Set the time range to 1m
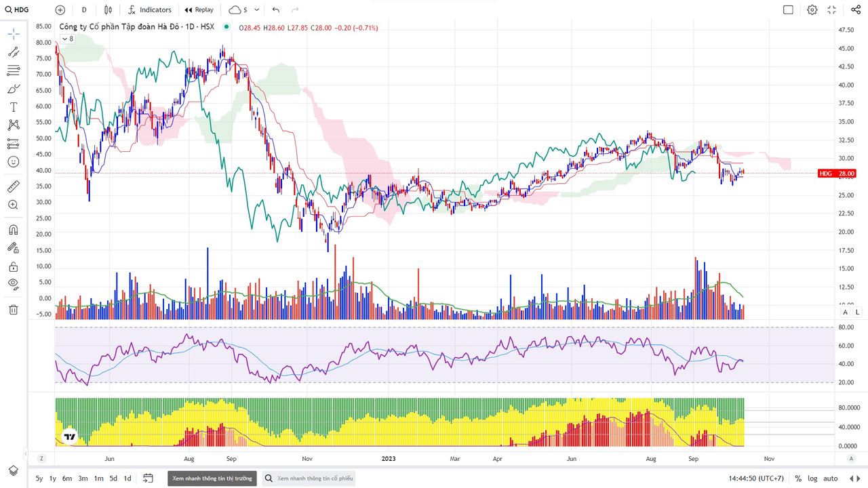The image size is (868, 488). pyautogui.click(x=99, y=479)
